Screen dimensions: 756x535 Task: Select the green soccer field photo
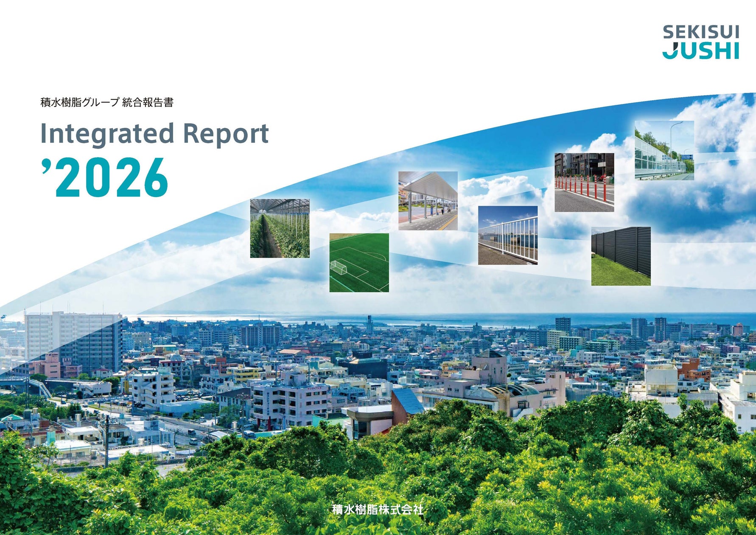pos(359,262)
